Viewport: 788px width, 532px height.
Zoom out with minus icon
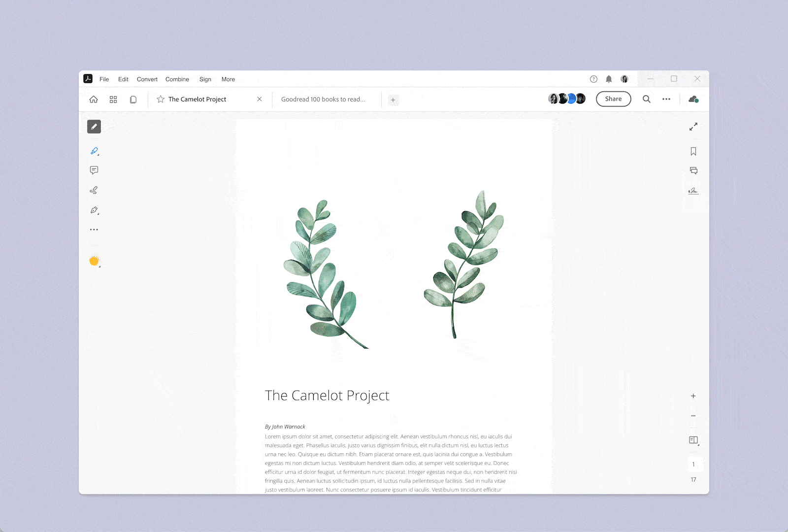point(693,416)
